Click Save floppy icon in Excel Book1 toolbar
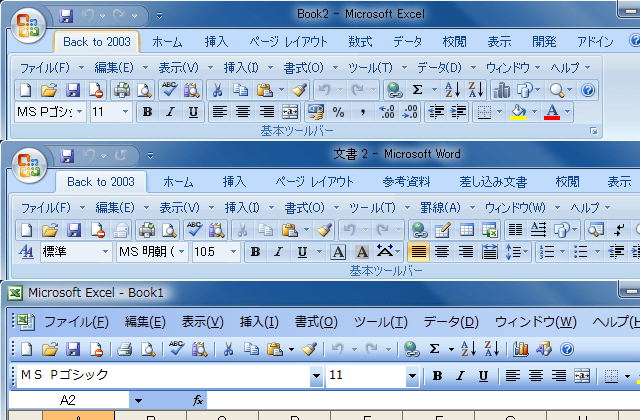Viewport: 640px width, 420px height. pos(73,349)
